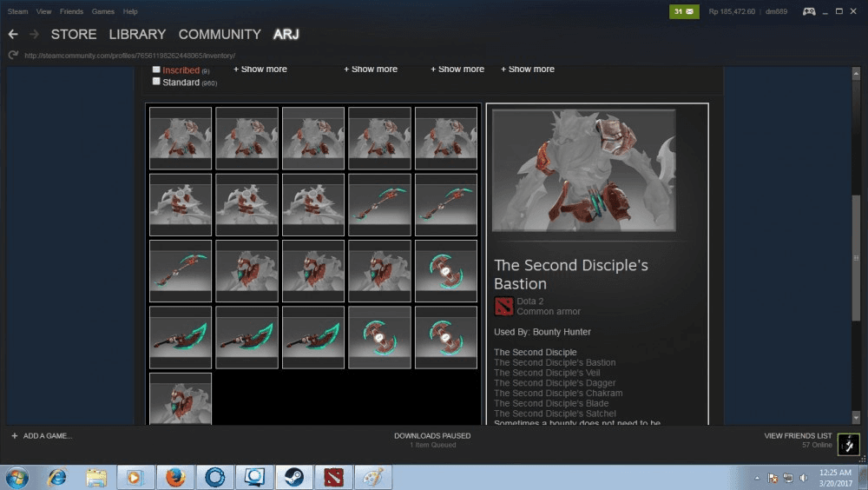
Task: Expand the leftmost '+ Show more' filter list
Action: point(260,70)
